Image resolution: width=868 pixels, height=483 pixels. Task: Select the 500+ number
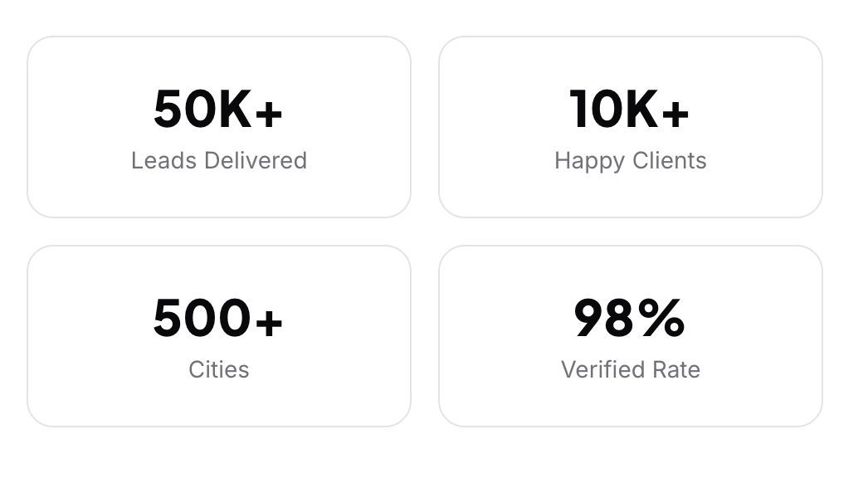[x=218, y=320]
